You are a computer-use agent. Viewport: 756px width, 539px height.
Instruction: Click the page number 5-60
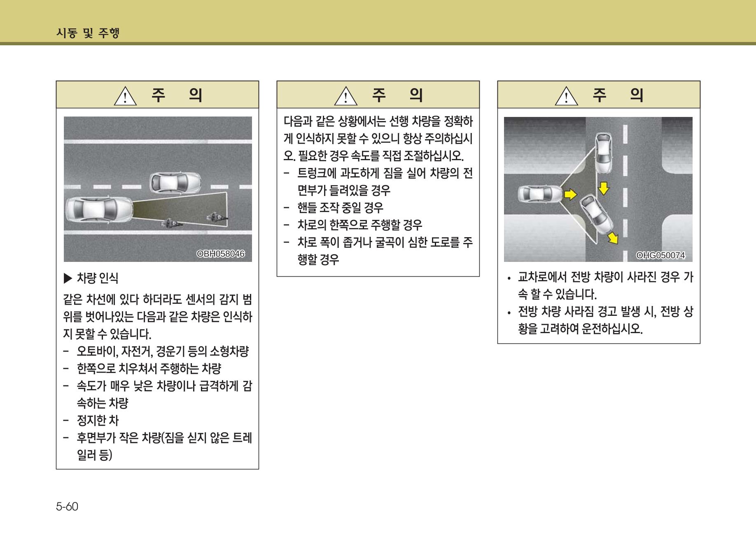(67, 506)
